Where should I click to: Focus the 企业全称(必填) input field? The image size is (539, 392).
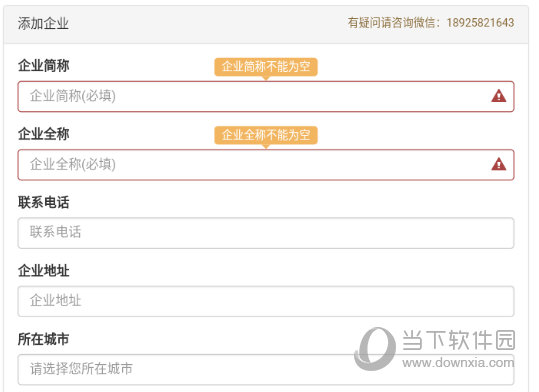pyautogui.click(x=266, y=164)
